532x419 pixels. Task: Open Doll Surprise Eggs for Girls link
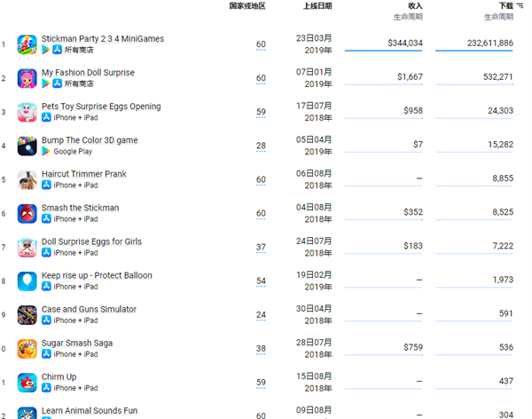point(91,241)
